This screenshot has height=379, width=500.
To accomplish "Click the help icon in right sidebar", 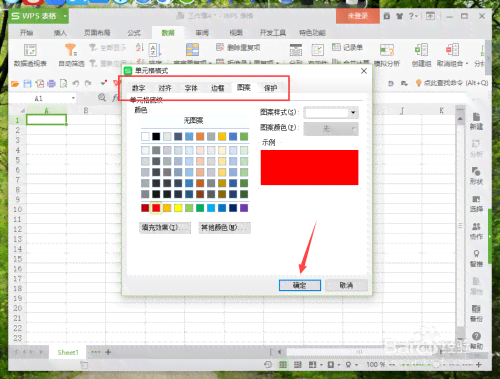I will click(476, 336).
